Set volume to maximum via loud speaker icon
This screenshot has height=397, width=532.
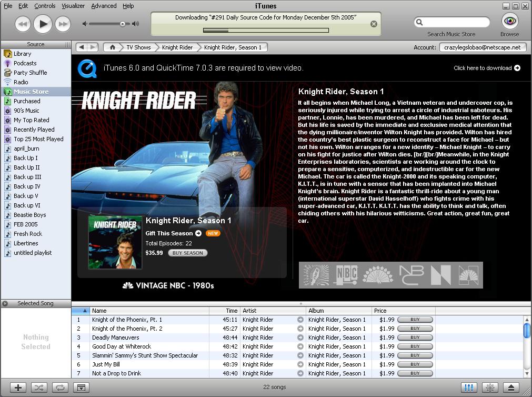(136, 24)
